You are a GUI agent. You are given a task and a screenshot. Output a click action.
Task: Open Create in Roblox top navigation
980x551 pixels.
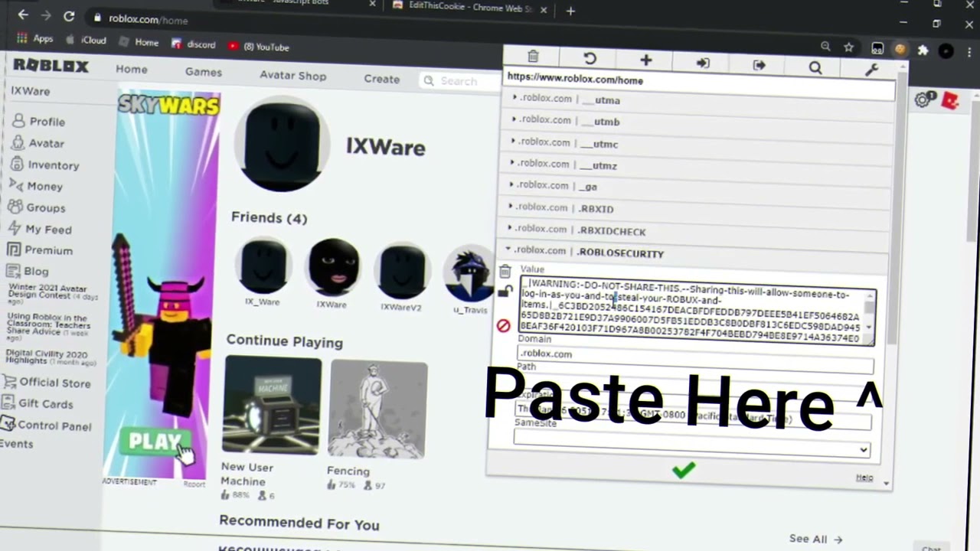pyautogui.click(x=381, y=79)
